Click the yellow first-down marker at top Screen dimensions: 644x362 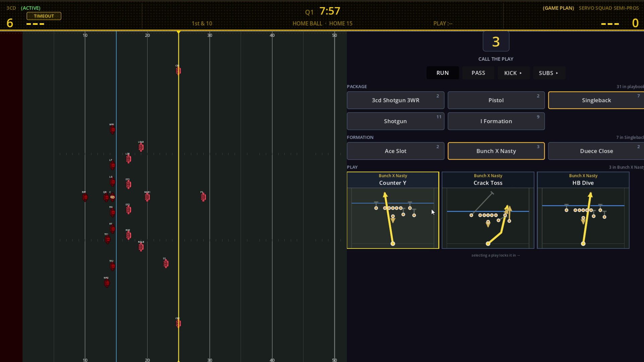[178, 33]
